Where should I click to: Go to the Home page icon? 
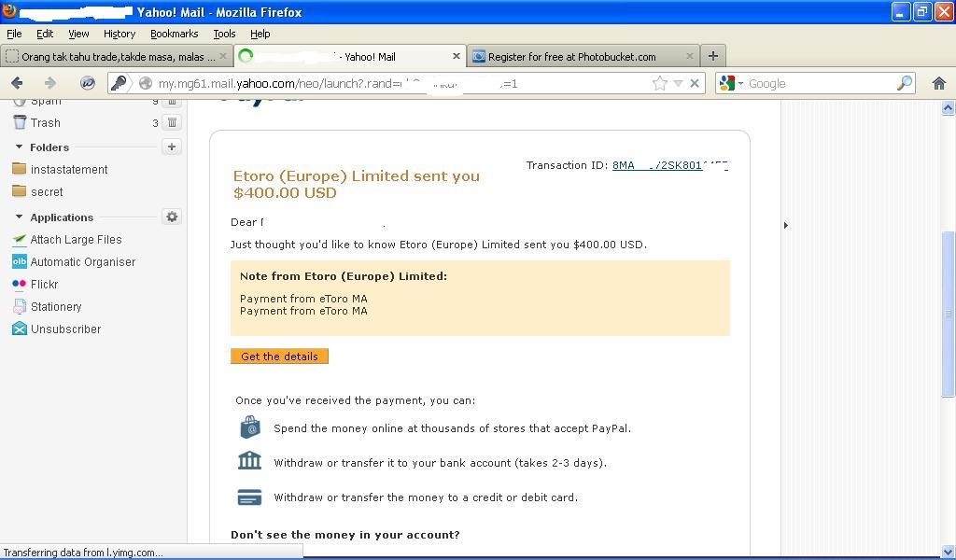pos(939,83)
